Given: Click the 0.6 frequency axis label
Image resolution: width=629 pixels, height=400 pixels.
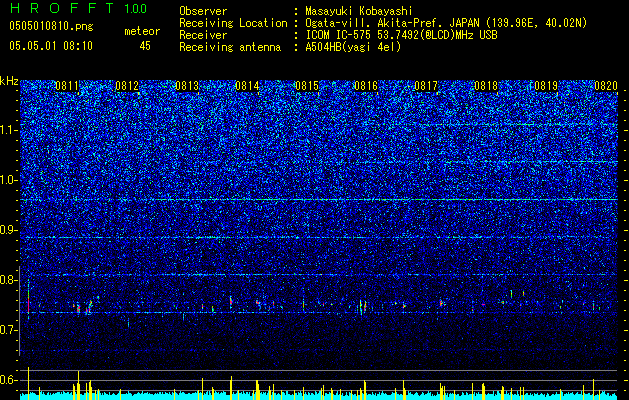Looking at the screenshot, I should tap(9, 380).
